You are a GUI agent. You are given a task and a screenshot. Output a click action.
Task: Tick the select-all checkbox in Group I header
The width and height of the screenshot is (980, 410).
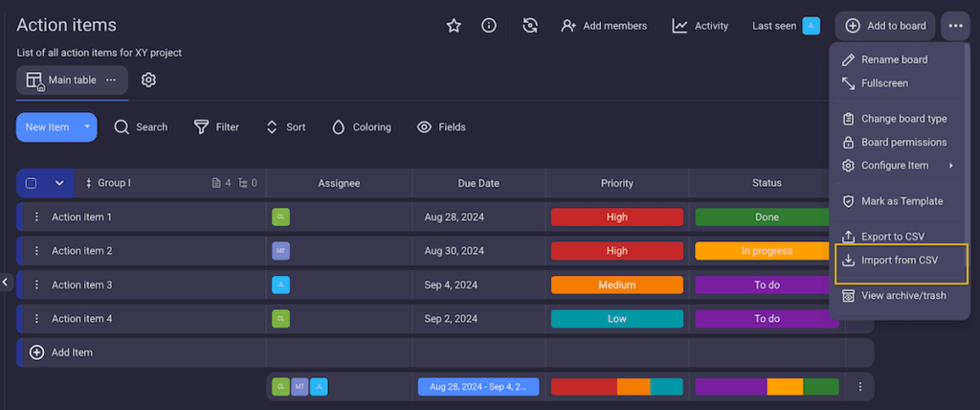click(32, 183)
